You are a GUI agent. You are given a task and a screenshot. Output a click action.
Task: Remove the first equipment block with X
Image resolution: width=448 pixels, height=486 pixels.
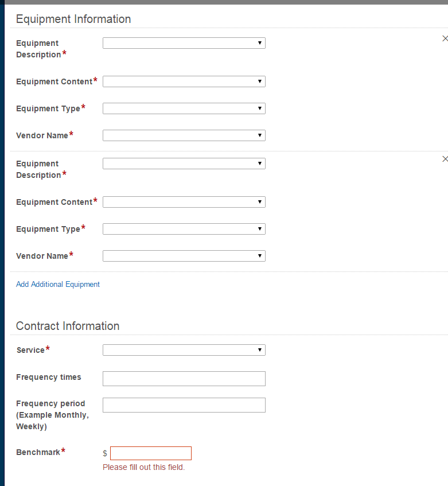pyautogui.click(x=445, y=38)
